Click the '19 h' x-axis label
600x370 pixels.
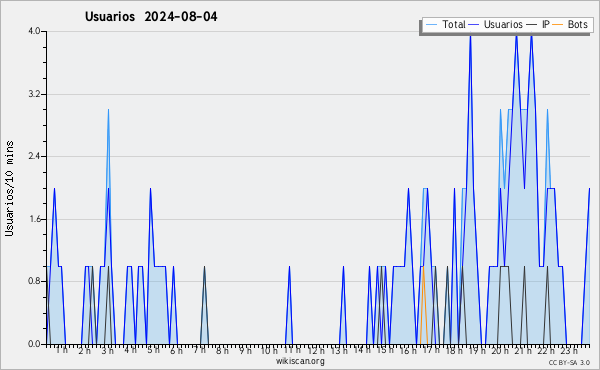[x=477, y=350]
